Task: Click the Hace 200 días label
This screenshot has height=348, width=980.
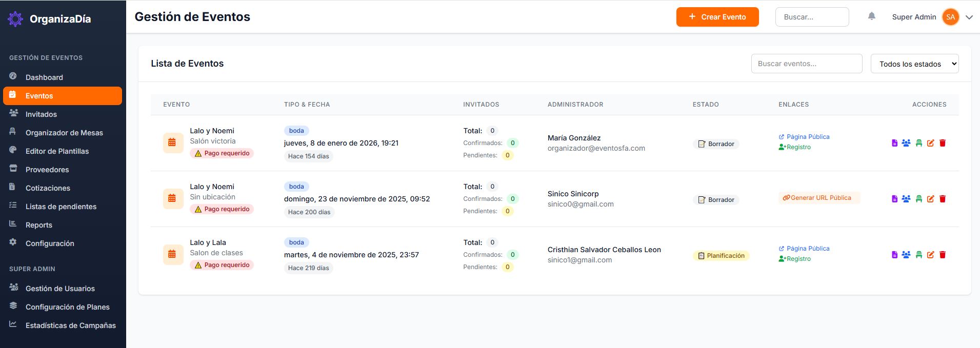Action: click(x=309, y=212)
